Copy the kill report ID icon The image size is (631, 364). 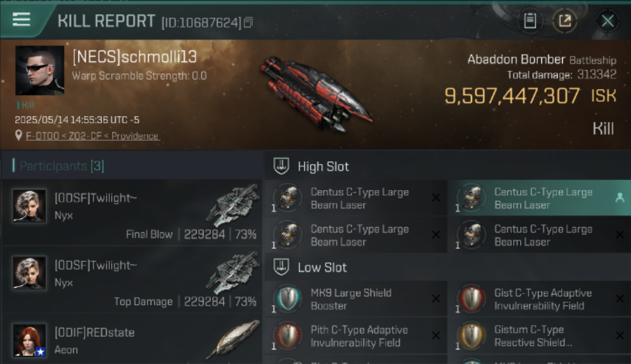[x=248, y=22]
